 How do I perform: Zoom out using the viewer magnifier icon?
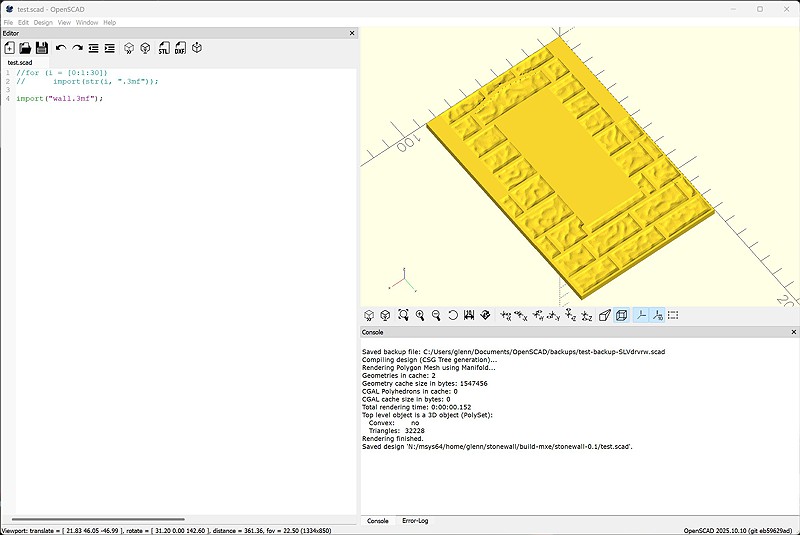tap(436, 315)
